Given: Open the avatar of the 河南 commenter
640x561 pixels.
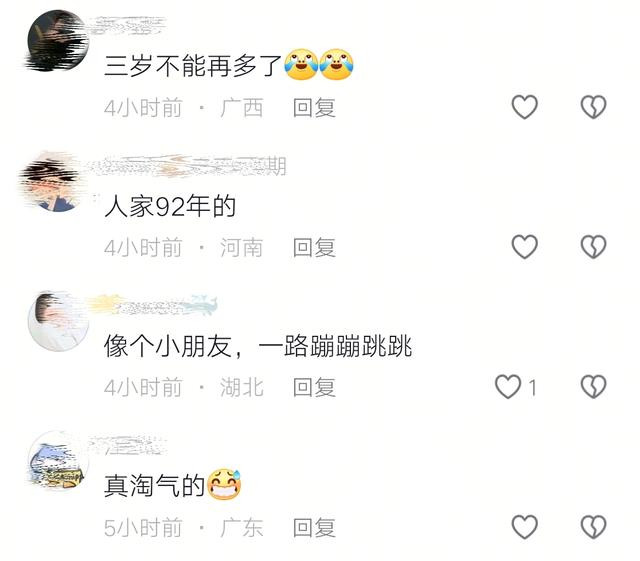Looking at the screenshot, I should pos(58,181).
